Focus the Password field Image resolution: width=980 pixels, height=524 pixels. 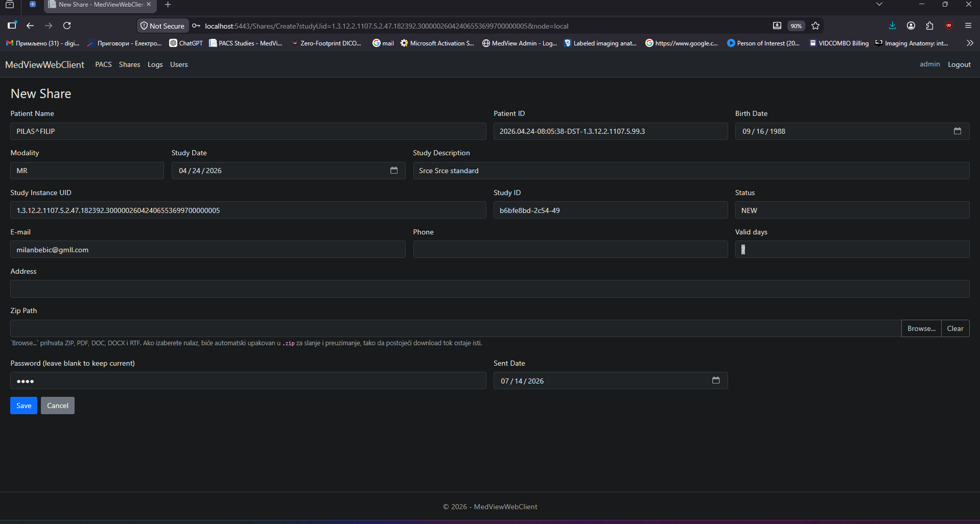(248, 380)
